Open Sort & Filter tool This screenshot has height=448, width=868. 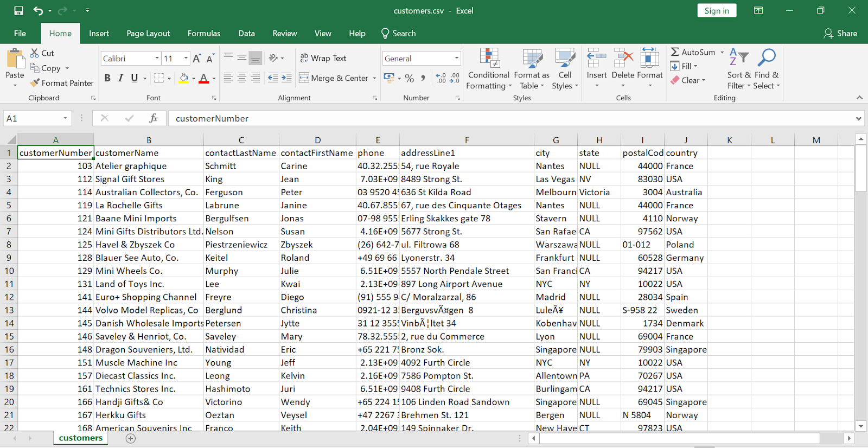(739, 69)
